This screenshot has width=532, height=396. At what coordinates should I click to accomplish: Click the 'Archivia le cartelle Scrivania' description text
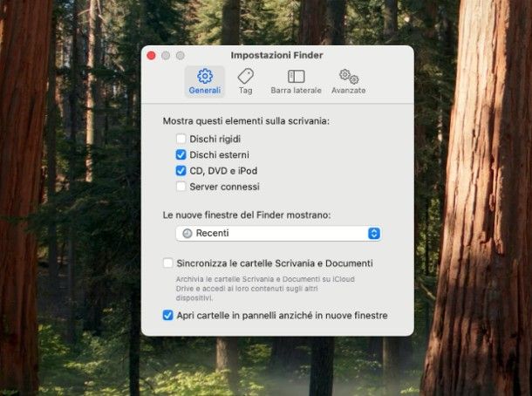point(265,289)
